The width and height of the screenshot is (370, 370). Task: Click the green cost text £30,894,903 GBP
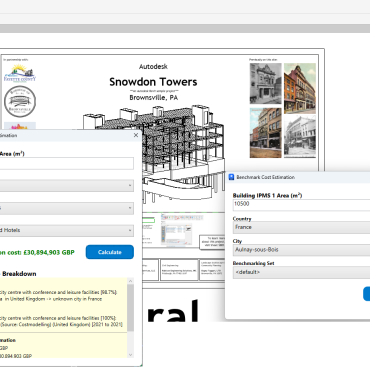pyautogui.click(x=49, y=252)
